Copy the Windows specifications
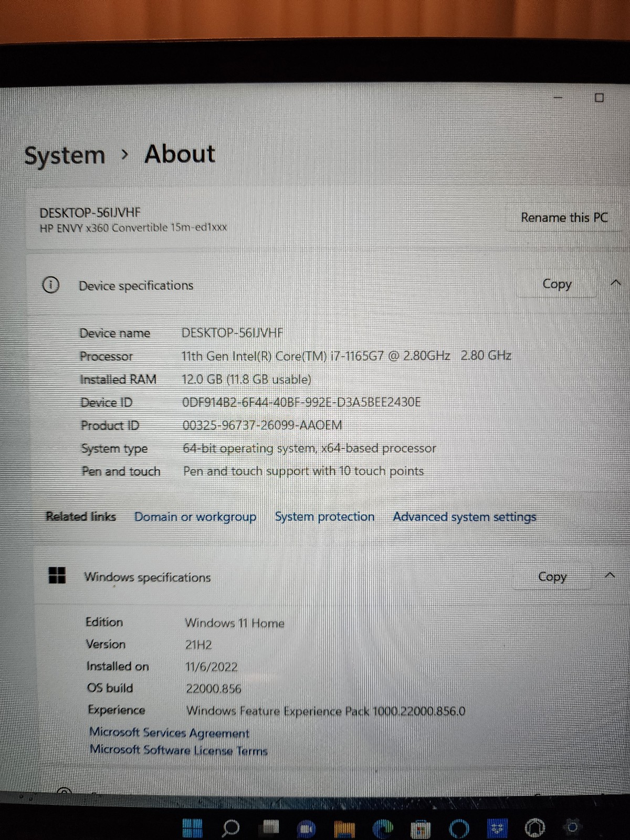 (x=552, y=576)
